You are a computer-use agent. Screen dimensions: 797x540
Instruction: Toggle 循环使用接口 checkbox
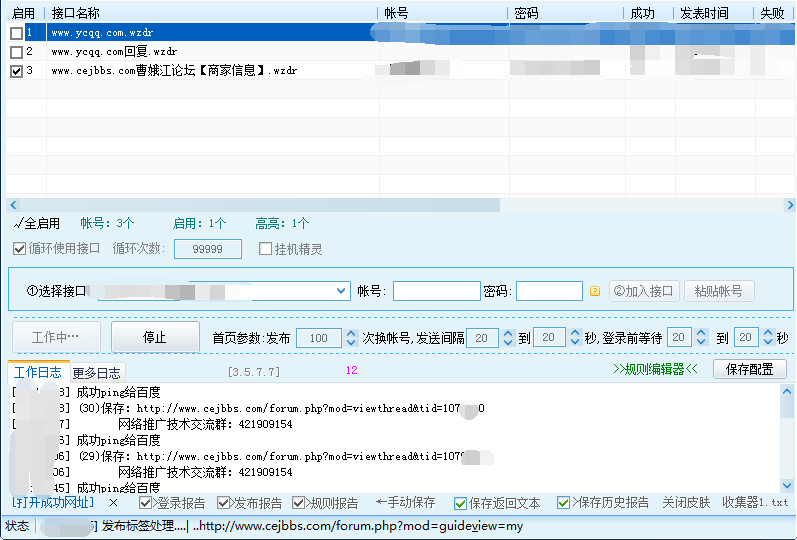19,249
